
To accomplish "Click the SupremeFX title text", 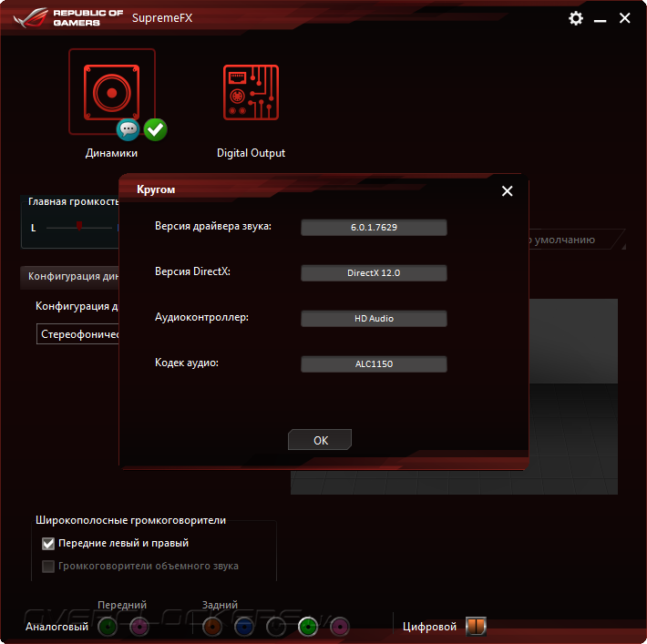I will (x=162, y=18).
